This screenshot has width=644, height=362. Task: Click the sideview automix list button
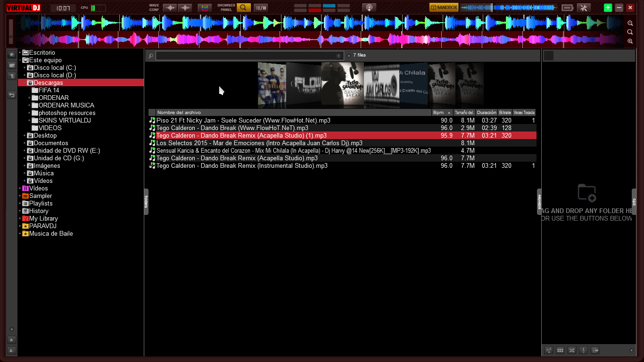point(595,350)
